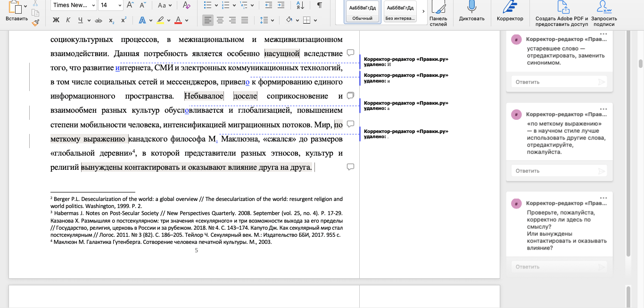Toggle italic formatting (К)
The width and height of the screenshot is (644, 308).
68,20
